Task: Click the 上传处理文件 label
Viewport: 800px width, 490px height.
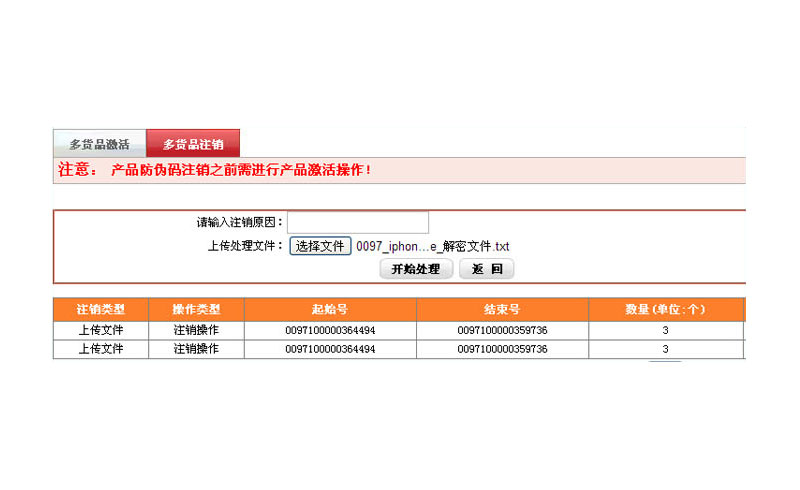Action: [x=245, y=246]
